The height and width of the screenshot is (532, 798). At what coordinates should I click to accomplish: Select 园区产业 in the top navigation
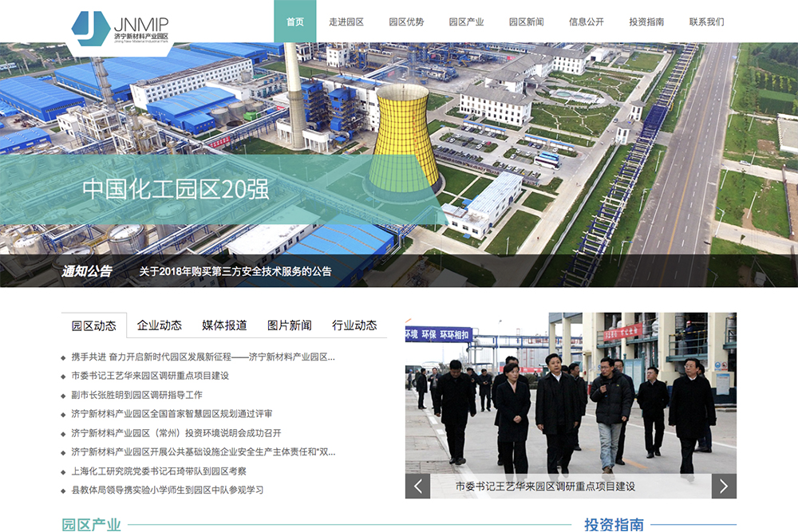[x=466, y=22]
